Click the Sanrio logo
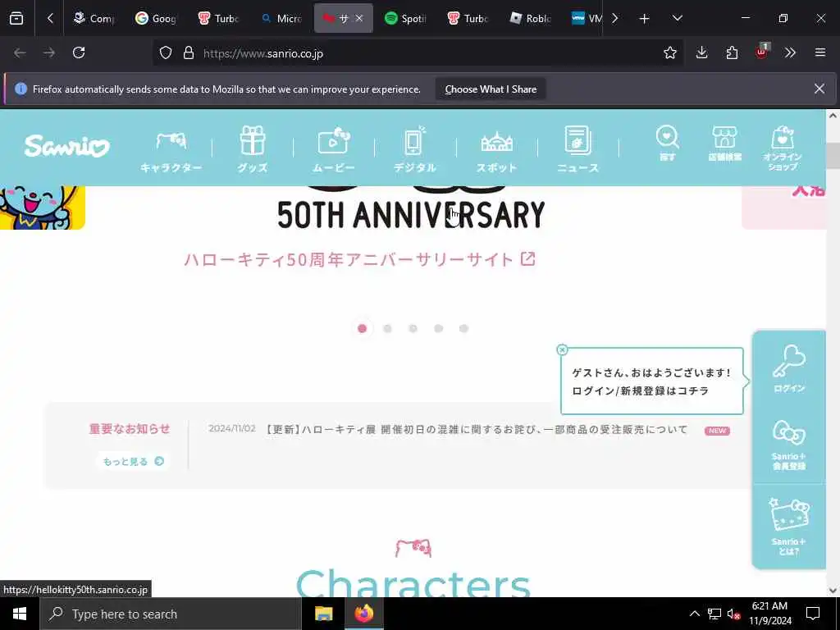 (67, 146)
